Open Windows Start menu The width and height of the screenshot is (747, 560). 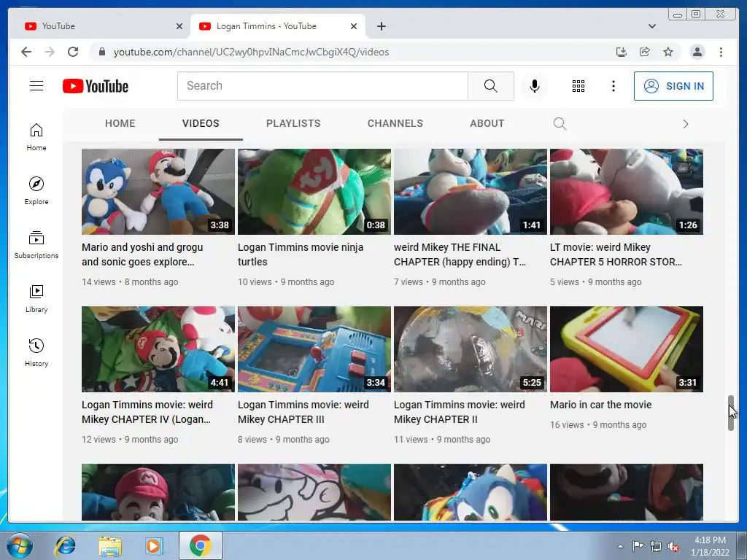click(19, 545)
